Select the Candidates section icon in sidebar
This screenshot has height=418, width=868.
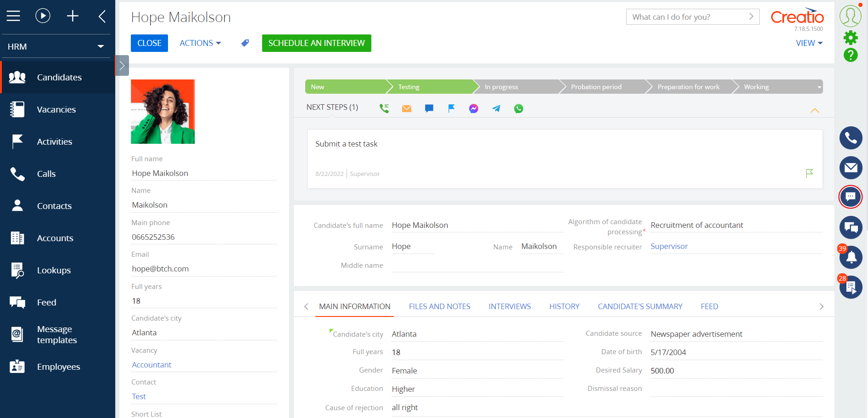click(x=17, y=77)
